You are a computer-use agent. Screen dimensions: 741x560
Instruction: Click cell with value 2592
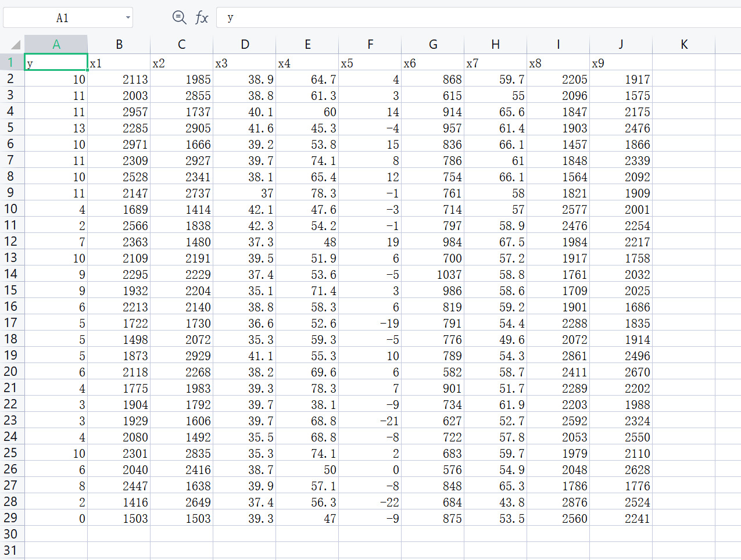tap(559, 420)
